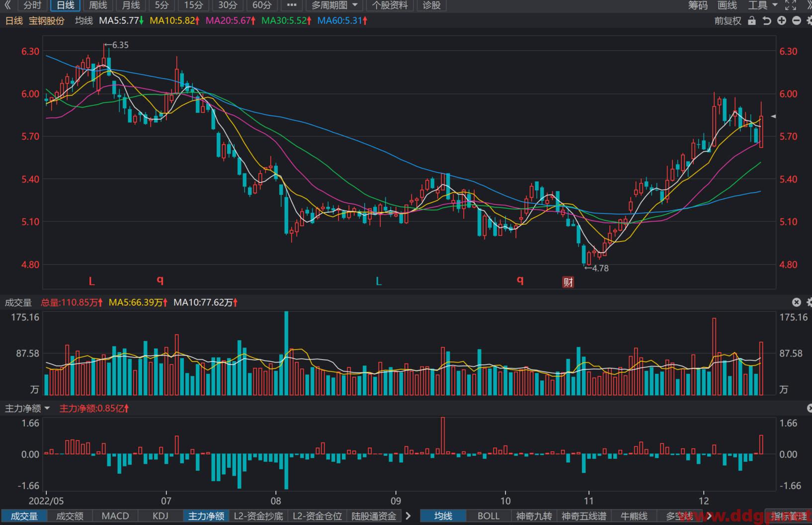Expand the 主力净额 indicator selector
The image size is (812, 525).
pyautogui.click(x=28, y=408)
